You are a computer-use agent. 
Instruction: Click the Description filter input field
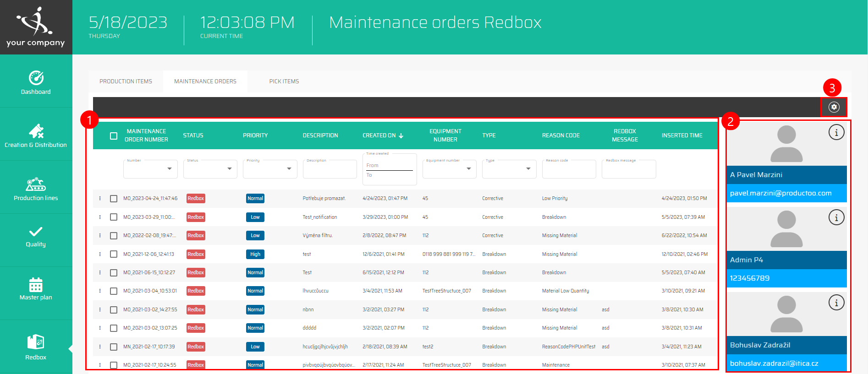point(330,170)
